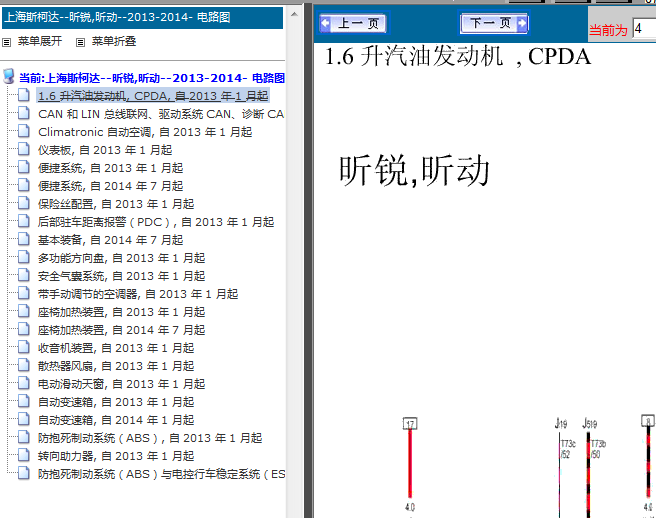The height and width of the screenshot is (518, 656).
Task: Collapse all menus with 菜单折叠
Action: (114, 41)
